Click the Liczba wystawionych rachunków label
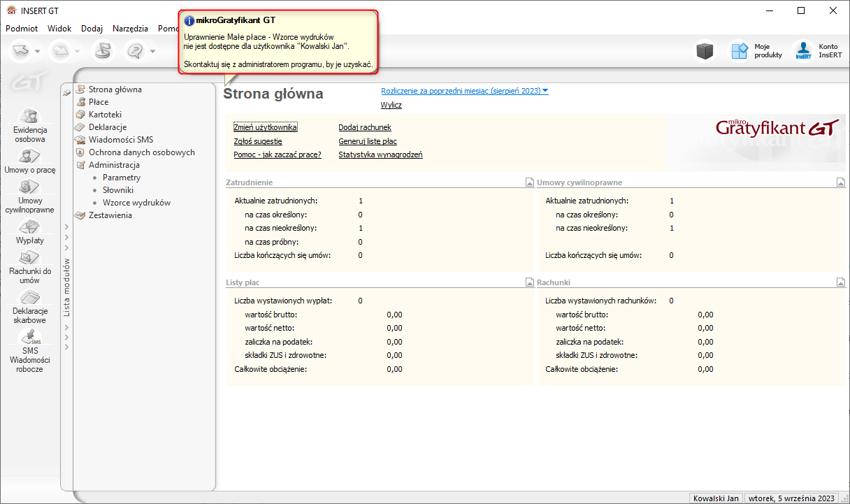 tap(600, 301)
